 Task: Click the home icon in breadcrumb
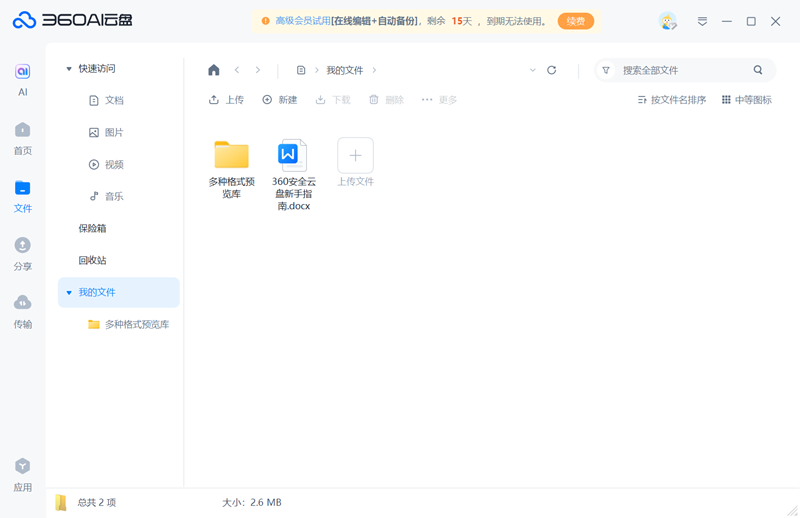(x=213, y=70)
